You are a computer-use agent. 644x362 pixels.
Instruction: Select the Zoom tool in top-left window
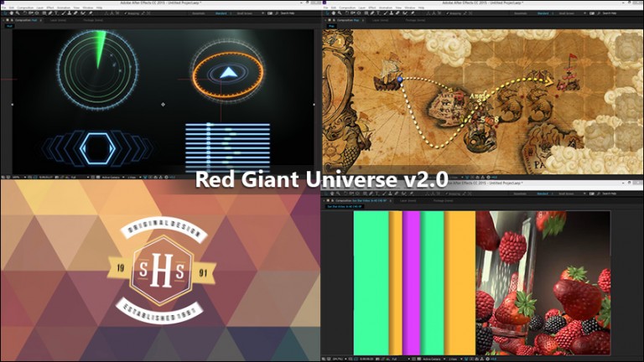[x=18, y=13]
